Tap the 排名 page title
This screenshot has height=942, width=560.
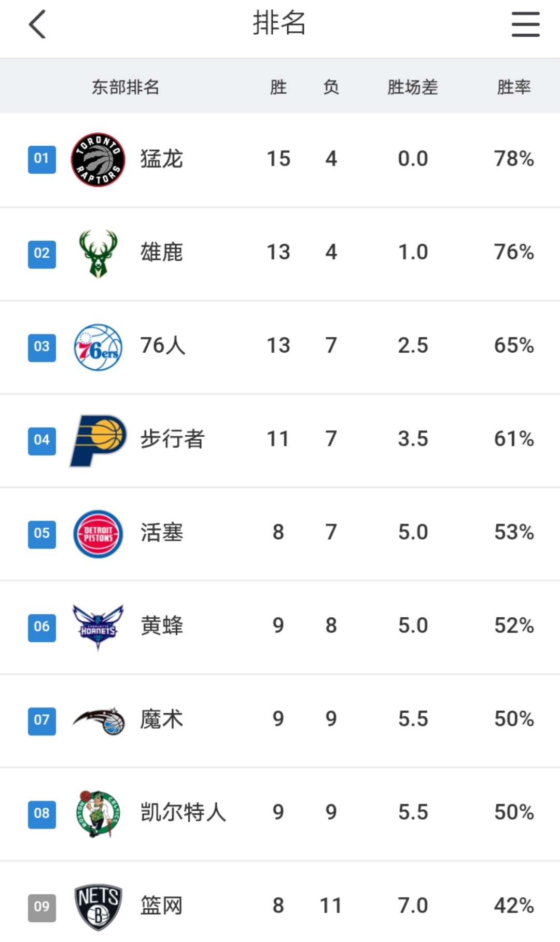click(279, 23)
